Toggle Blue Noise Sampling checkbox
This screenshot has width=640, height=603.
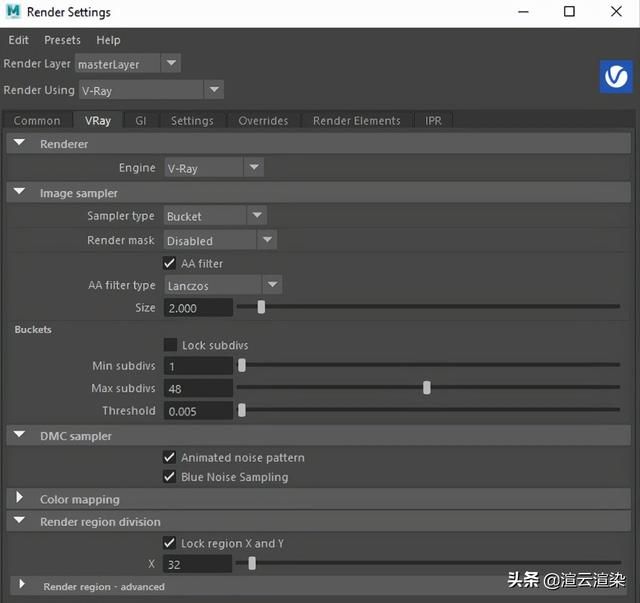(x=170, y=477)
